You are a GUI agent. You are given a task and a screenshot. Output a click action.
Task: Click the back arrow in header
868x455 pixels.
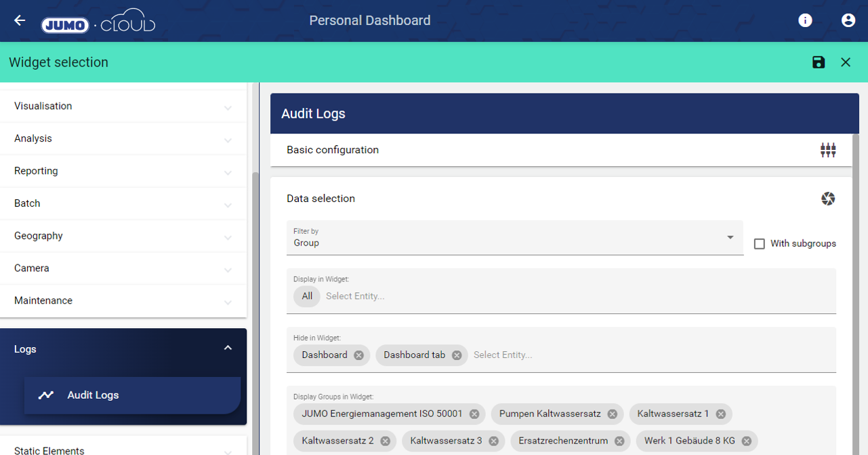coord(20,20)
